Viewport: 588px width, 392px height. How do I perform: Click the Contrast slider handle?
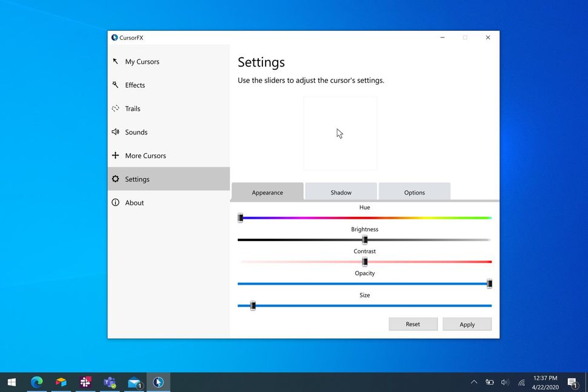point(365,262)
